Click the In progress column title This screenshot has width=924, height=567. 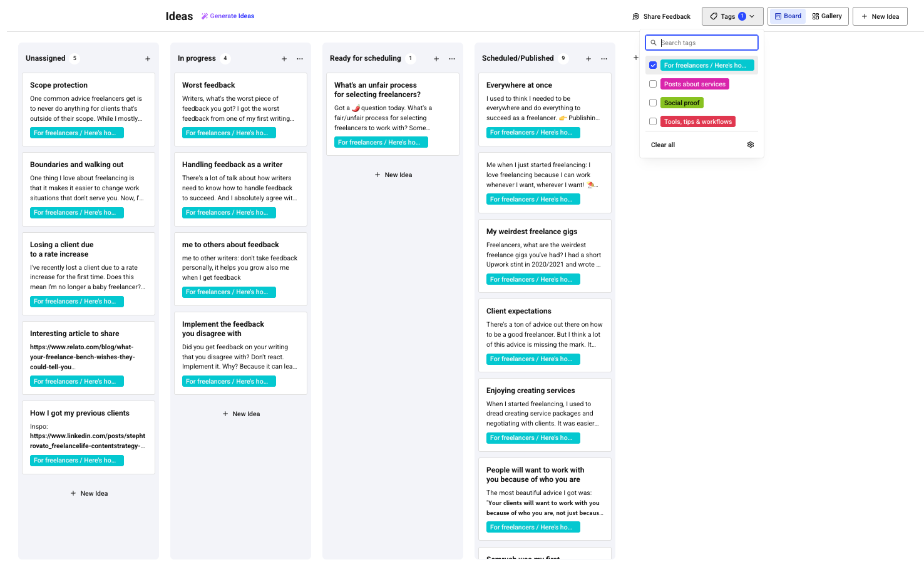click(x=197, y=58)
